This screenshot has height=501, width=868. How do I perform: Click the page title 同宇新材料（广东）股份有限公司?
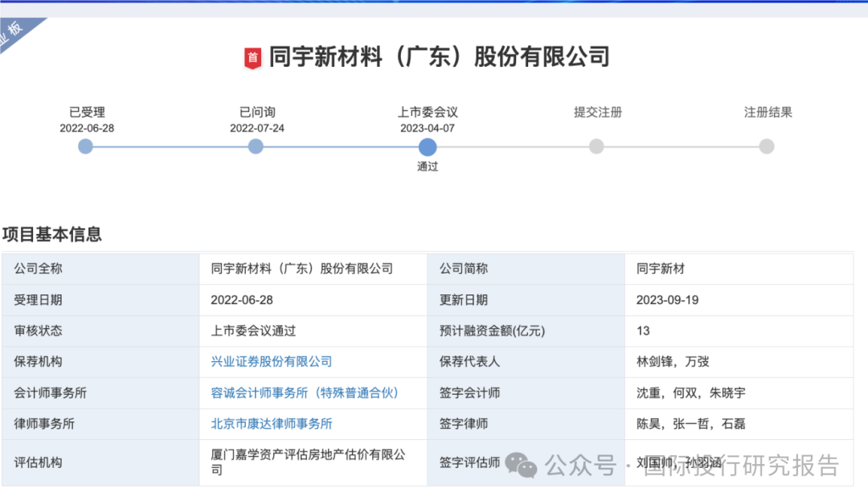tap(439, 57)
